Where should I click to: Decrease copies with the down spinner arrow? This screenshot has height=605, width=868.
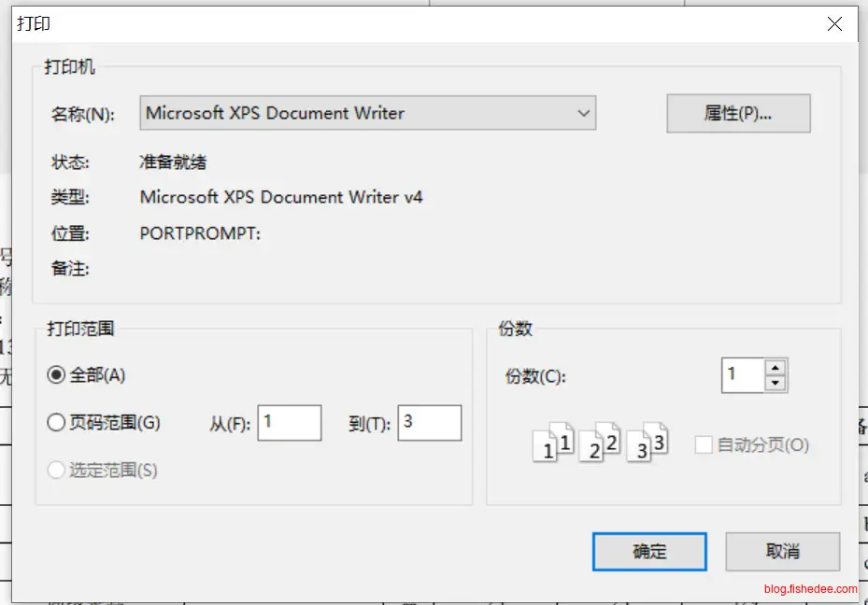[775, 383]
